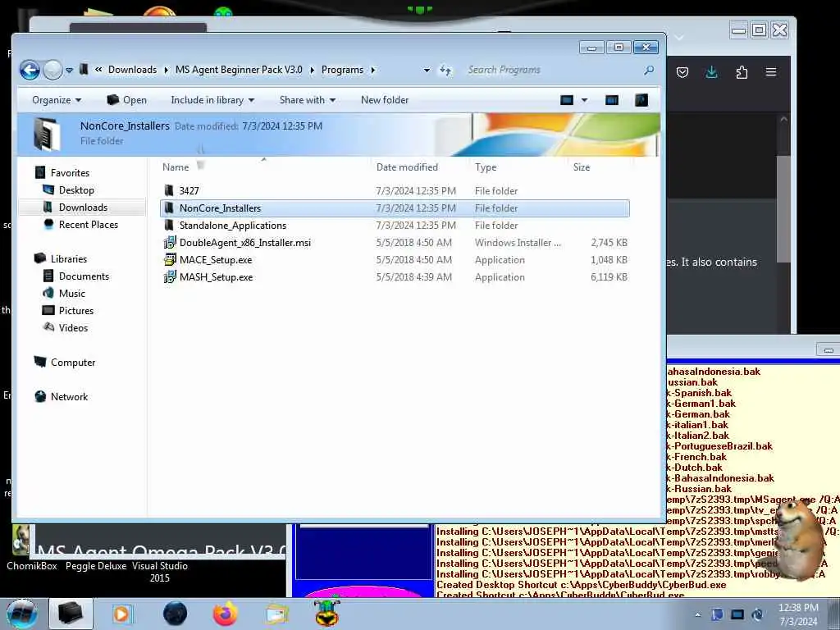Click the Explorer taskbar button
The width and height of the screenshot is (840, 630).
(71, 614)
